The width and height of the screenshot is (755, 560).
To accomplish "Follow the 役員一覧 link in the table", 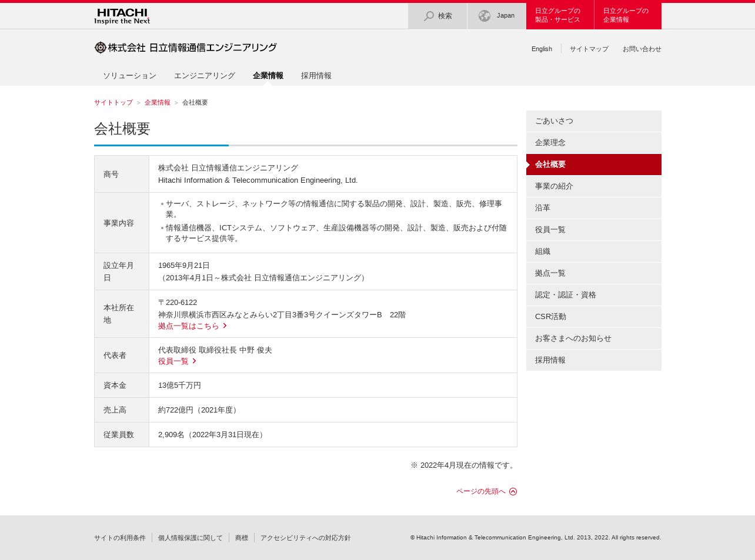I will (173, 361).
